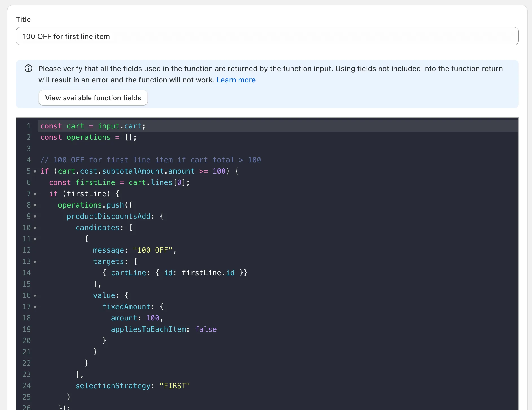Collapse the code block at line 5
The width and height of the screenshot is (532, 410).
coord(35,171)
